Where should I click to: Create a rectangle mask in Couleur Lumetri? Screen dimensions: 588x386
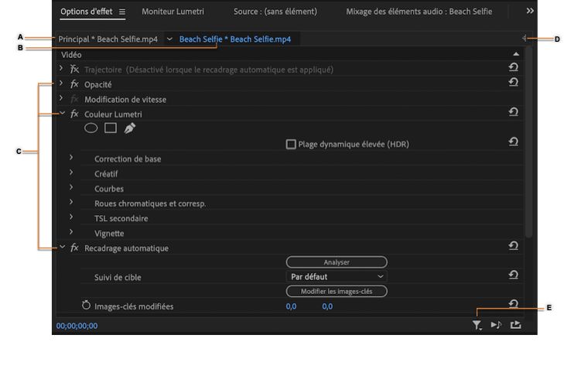pyautogui.click(x=110, y=128)
